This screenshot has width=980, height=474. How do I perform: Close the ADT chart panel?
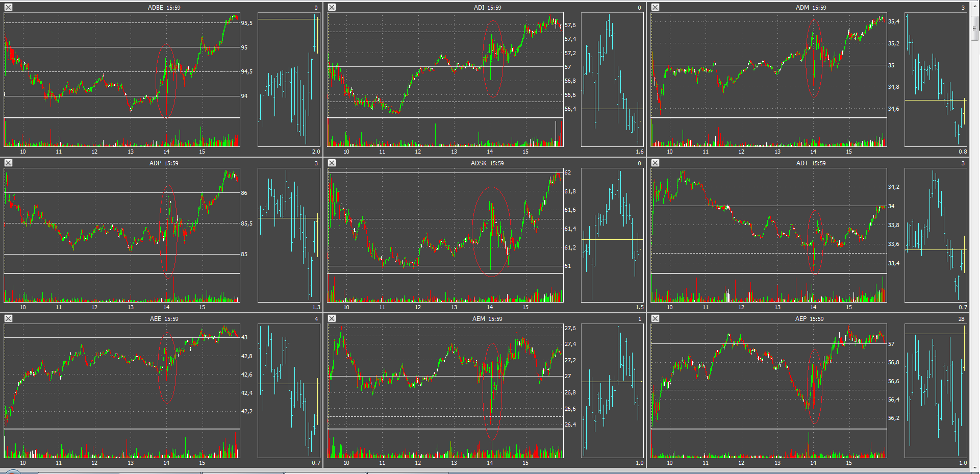(656, 163)
